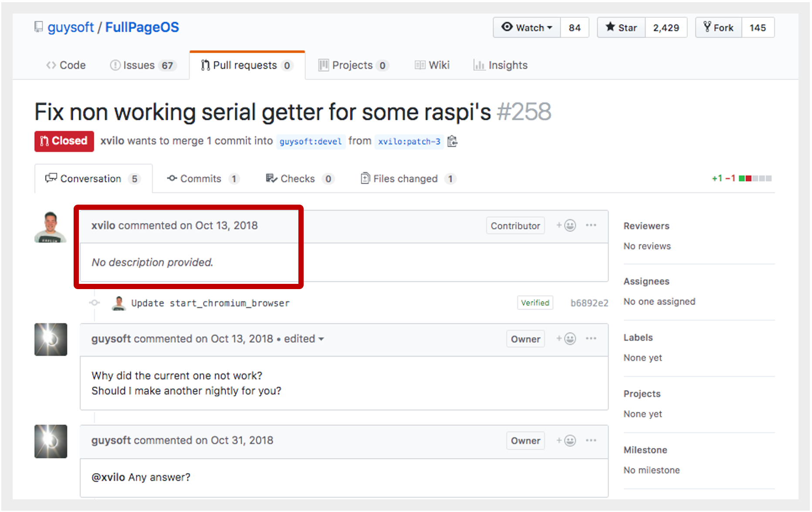This screenshot has height=512, width=812.
Task: Open xvilo author link in first comment
Action: point(103,226)
